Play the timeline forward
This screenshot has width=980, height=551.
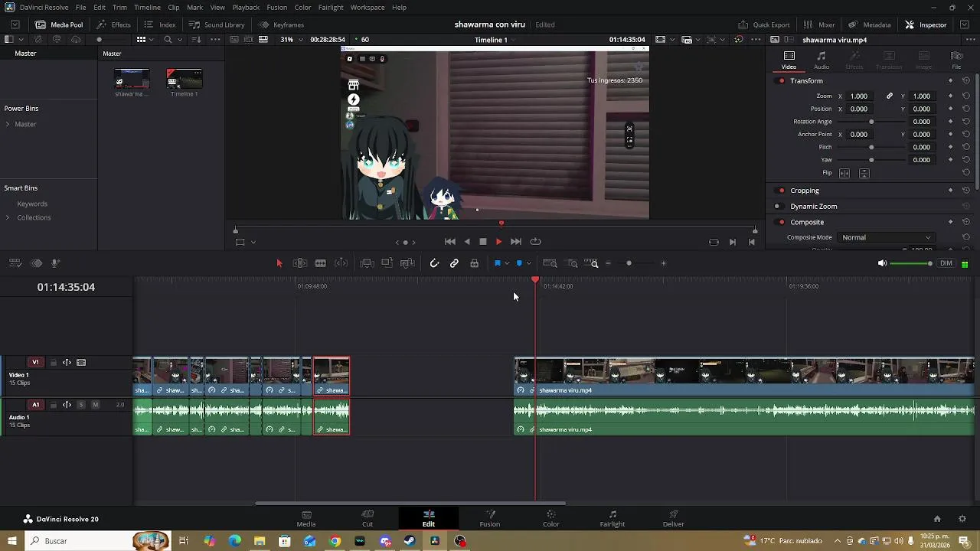pyautogui.click(x=498, y=242)
